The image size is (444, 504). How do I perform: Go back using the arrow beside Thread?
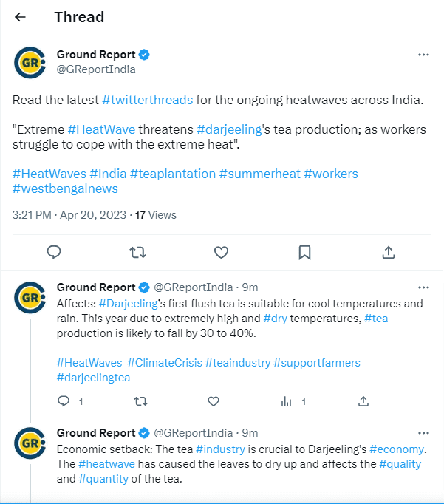(x=20, y=17)
